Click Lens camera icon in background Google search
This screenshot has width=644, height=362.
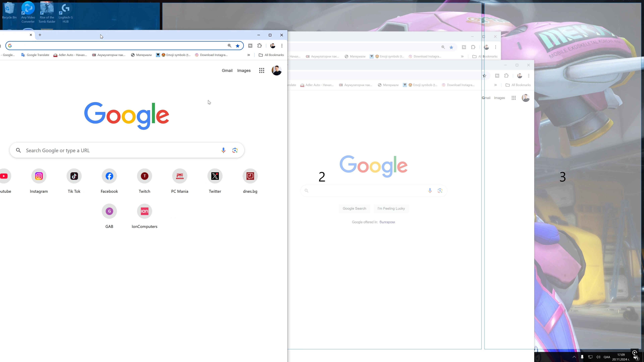pos(440,191)
